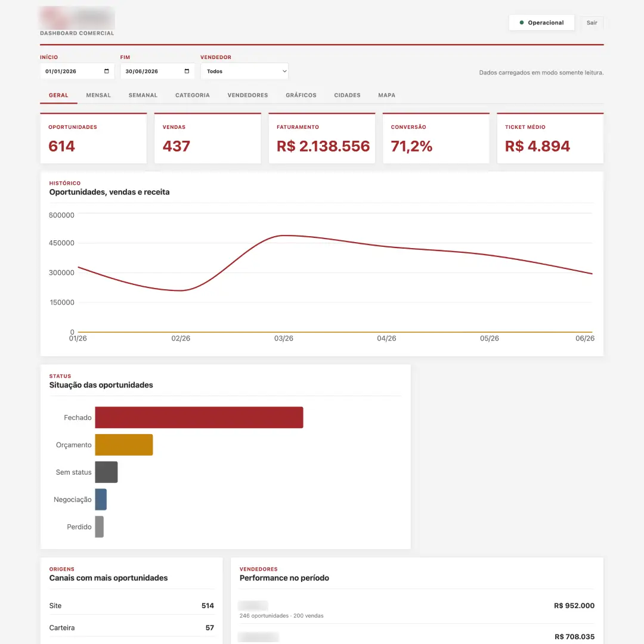Click the Dashboard Comercial logo title

(x=77, y=33)
